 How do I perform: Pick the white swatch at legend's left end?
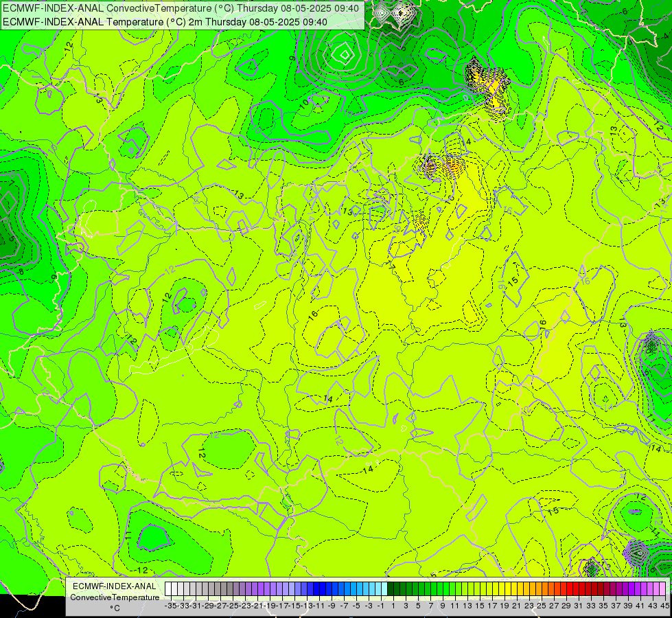168,589
